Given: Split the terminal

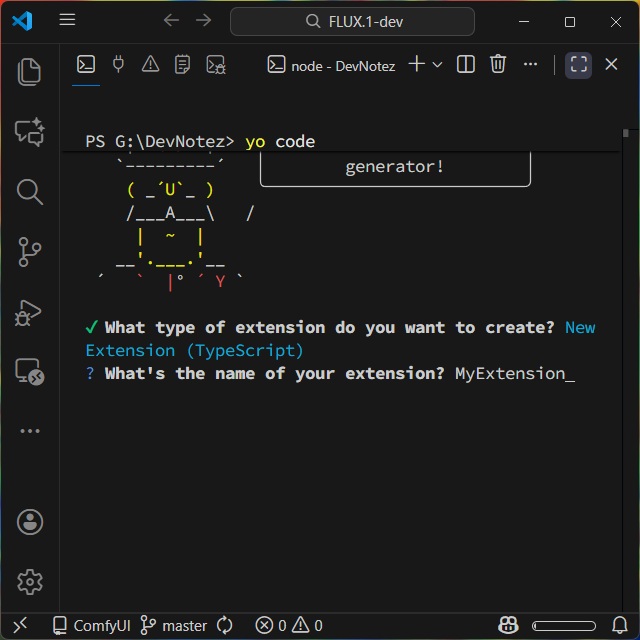Looking at the screenshot, I should point(466,65).
